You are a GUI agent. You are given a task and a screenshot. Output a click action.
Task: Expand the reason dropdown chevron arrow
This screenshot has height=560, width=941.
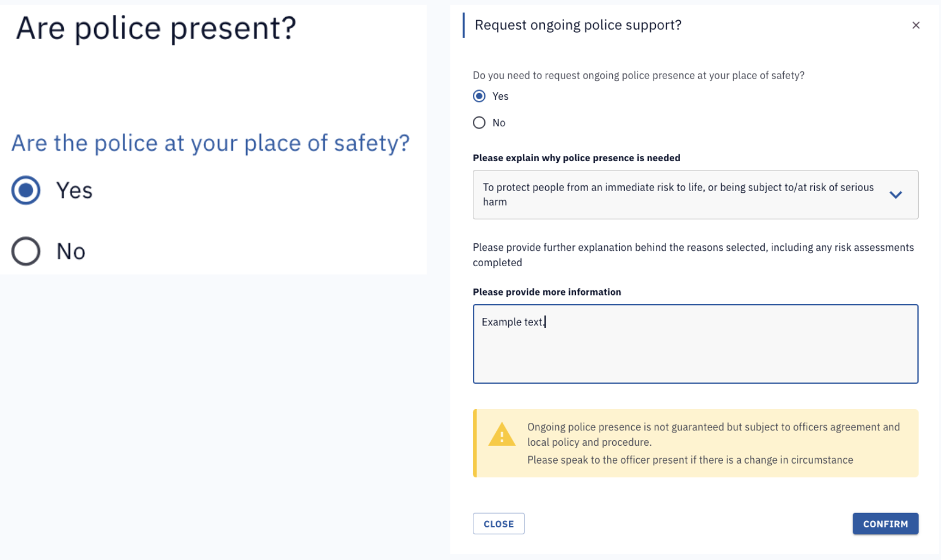click(896, 195)
